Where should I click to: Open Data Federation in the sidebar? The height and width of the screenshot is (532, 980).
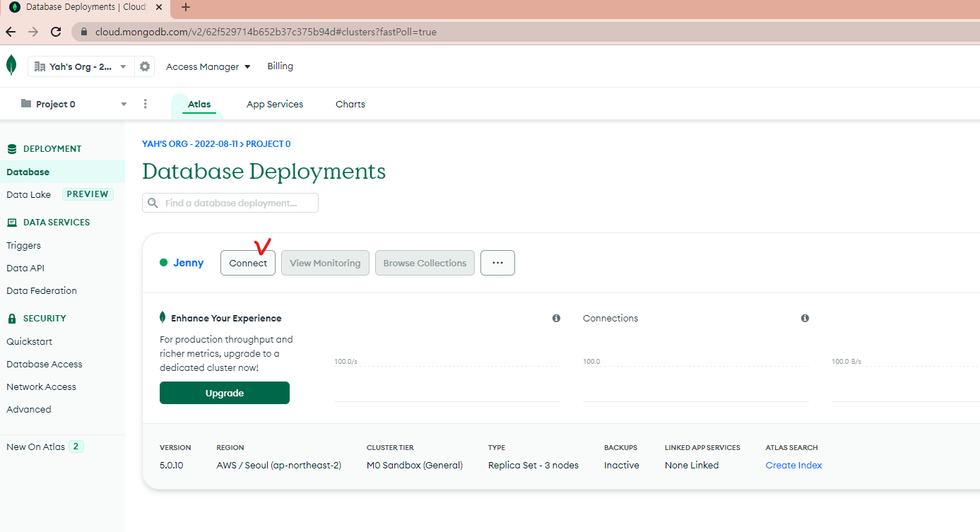[42, 290]
